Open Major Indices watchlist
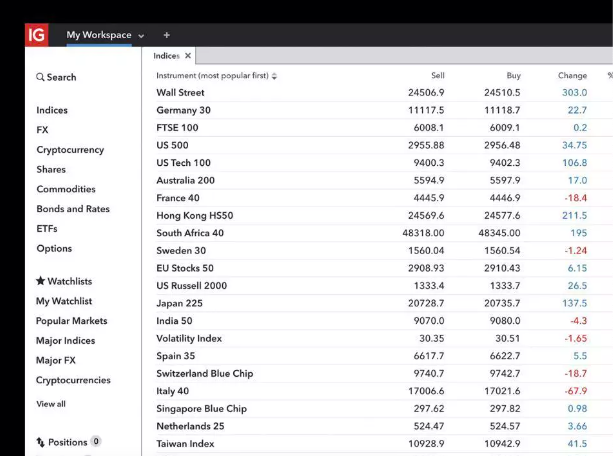 pos(66,341)
